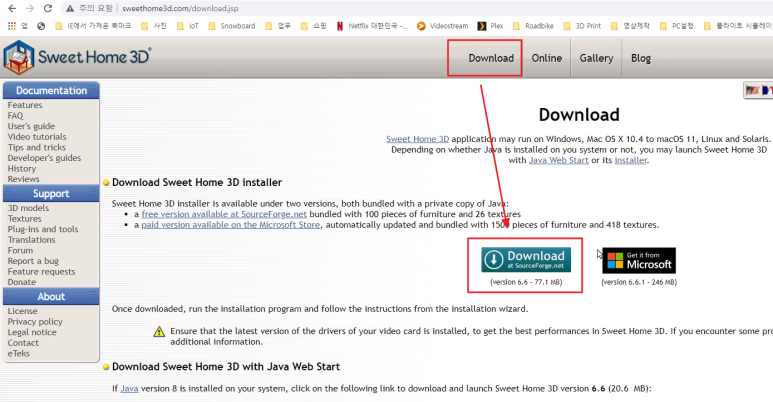This screenshot has width=773, height=402.
Task: Open the Online navigation tab
Action: pos(546,58)
